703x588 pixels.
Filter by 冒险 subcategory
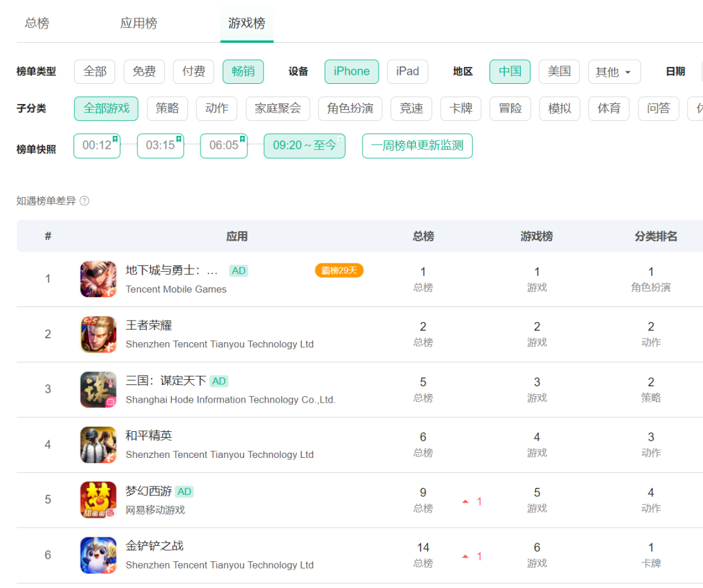[510, 109]
